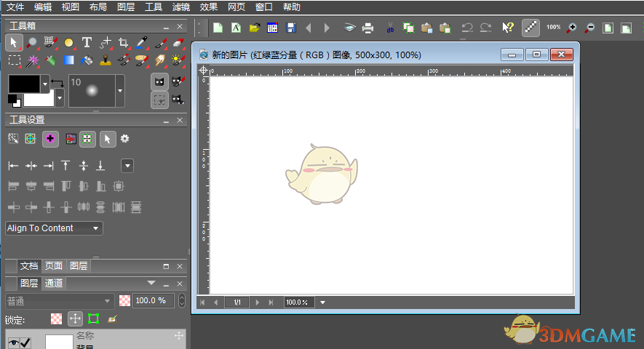The image size is (644, 349).
Task: Toggle the pink plus button in tool settings
Action: coord(50,139)
